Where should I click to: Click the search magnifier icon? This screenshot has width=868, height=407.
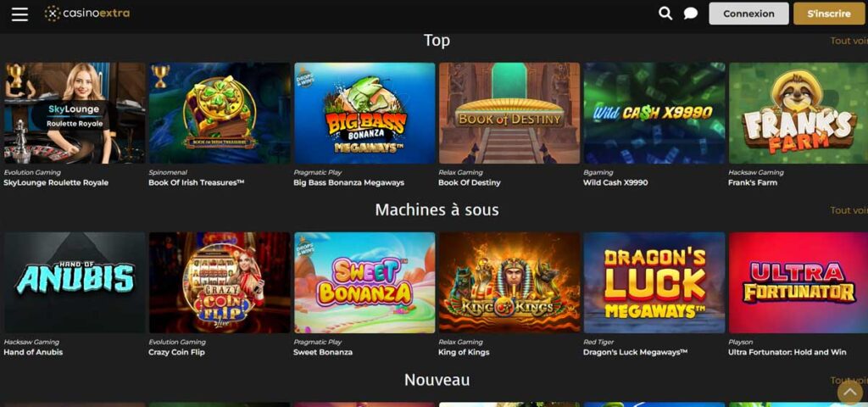[x=665, y=14]
